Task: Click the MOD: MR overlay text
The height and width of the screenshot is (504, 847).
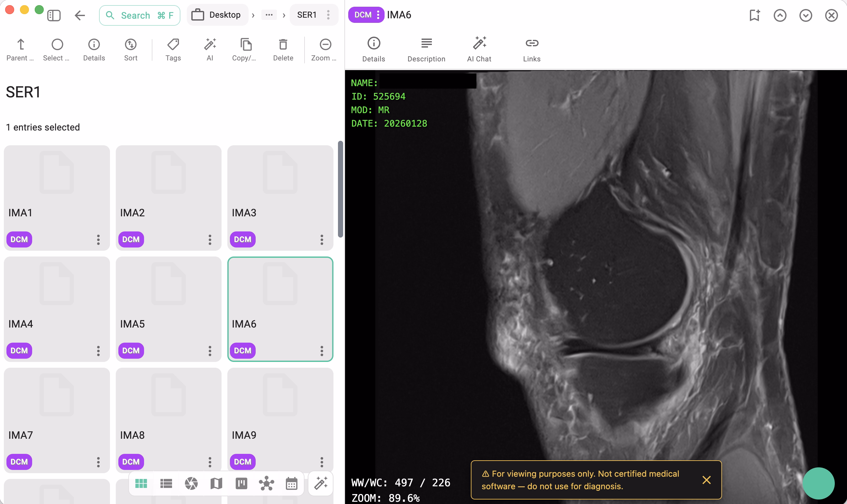Action: tap(370, 110)
